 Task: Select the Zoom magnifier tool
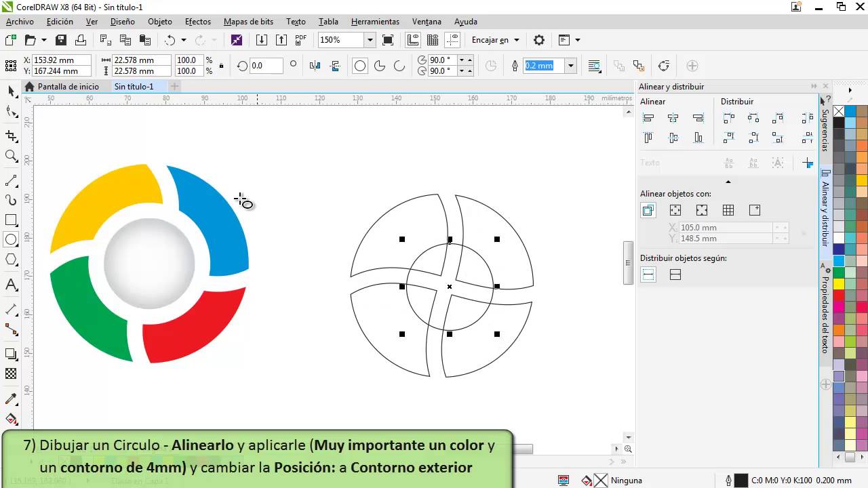11,156
